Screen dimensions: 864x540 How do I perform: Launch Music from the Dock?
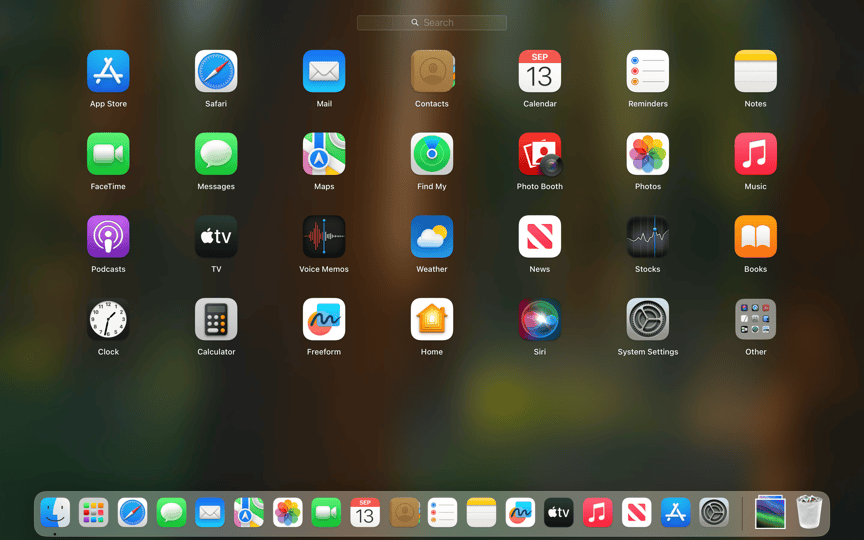(x=598, y=512)
